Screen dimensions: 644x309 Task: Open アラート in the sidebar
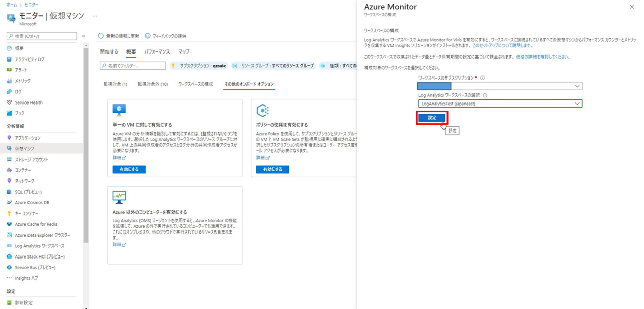(x=20, y=70)
